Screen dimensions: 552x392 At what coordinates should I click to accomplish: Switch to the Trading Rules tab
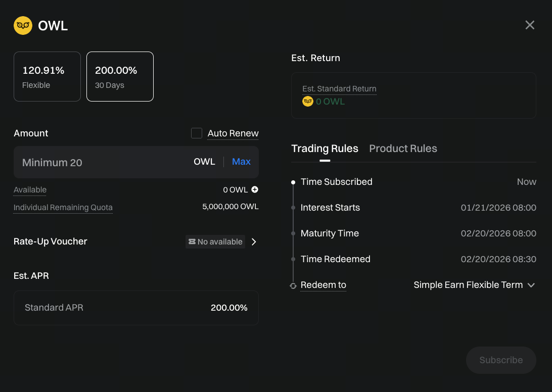click(325, 149)
